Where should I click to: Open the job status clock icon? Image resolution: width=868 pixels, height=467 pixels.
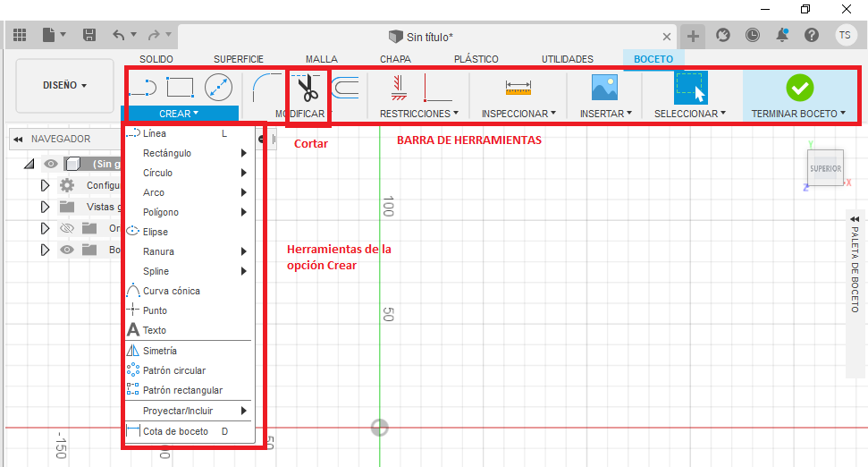[x=753, y=36]
